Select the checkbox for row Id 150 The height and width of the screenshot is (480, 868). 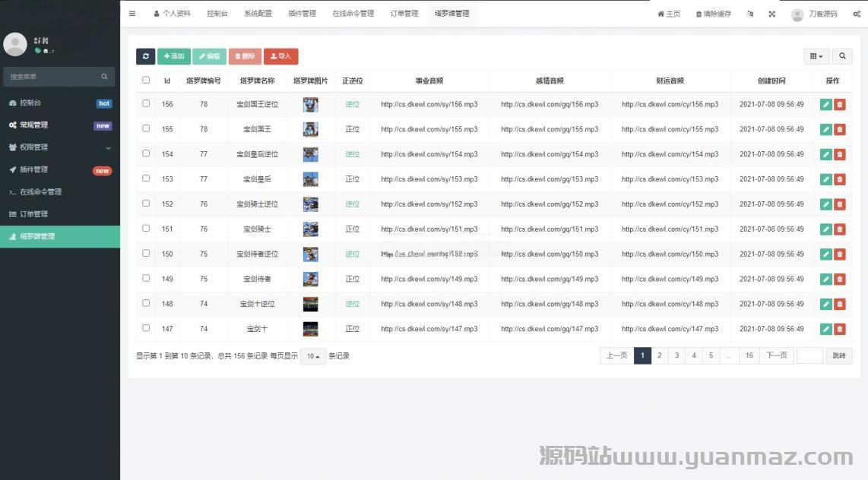[x=146, y=253]
